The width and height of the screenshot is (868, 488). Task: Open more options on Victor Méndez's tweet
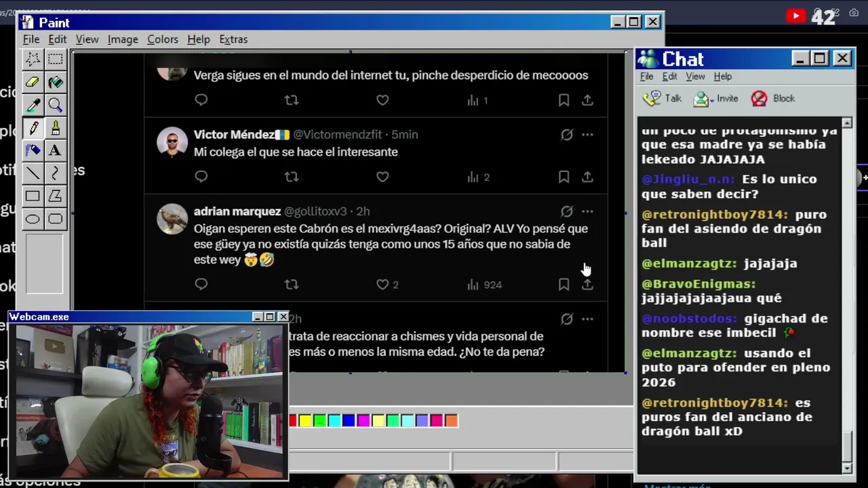click(x=587, y=134)
